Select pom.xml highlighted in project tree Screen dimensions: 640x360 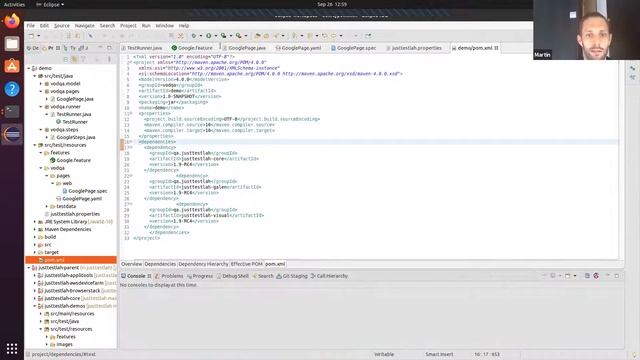71,260
